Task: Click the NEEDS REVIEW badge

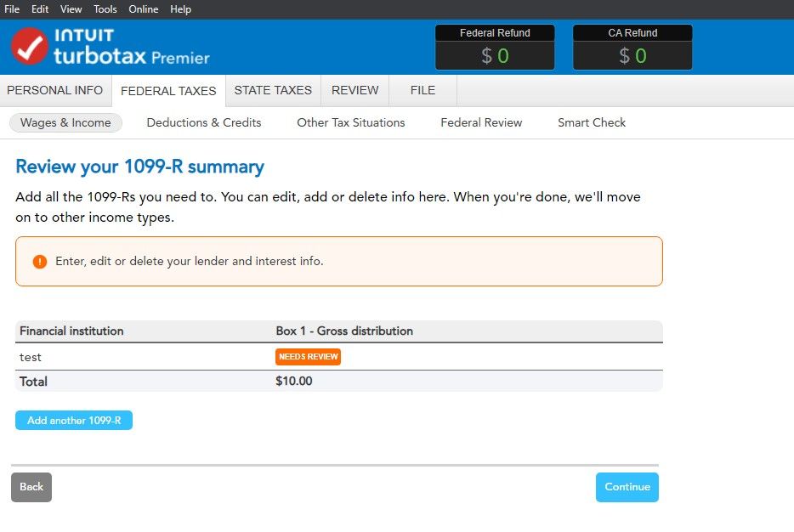Action: 308,357
